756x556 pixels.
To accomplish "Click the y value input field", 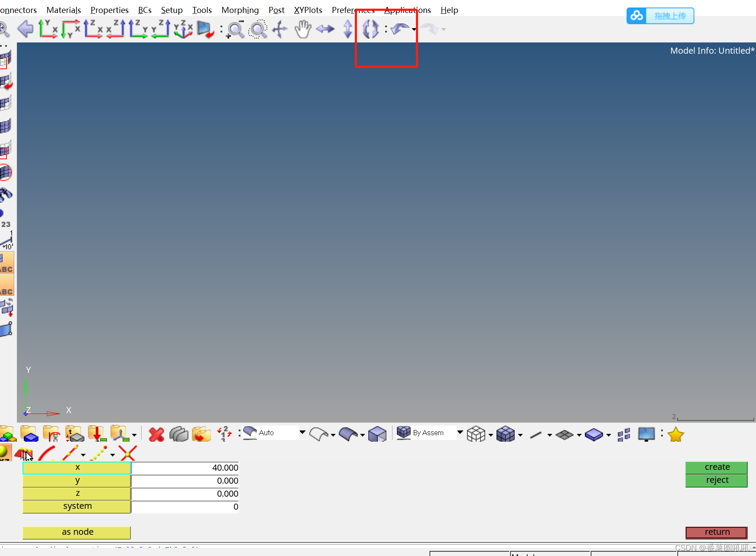I will 185,481.
